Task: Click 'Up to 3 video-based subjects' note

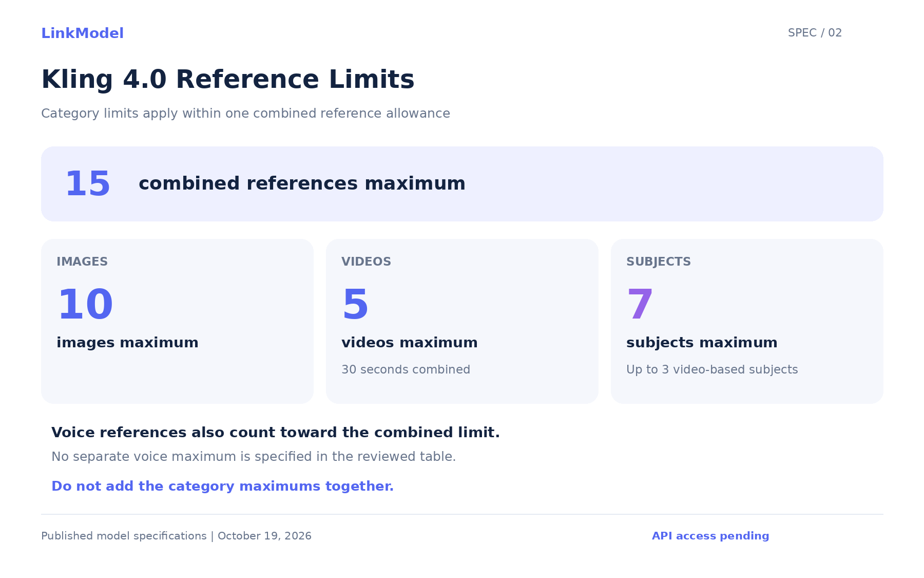Action: [712, 370]
